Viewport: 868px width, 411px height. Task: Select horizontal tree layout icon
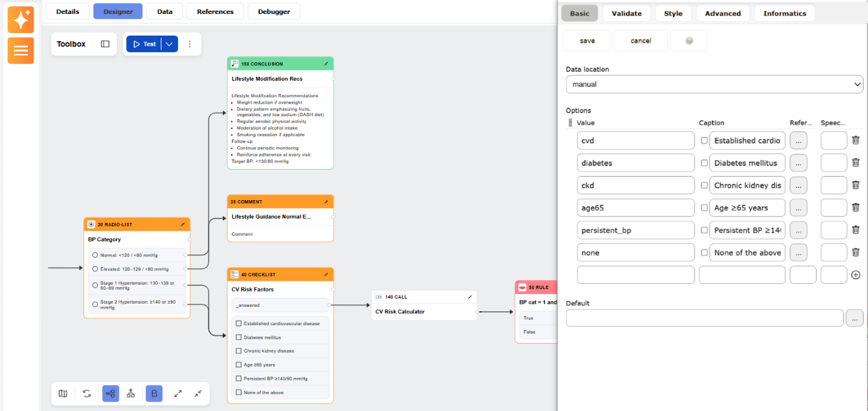[111, 394]
